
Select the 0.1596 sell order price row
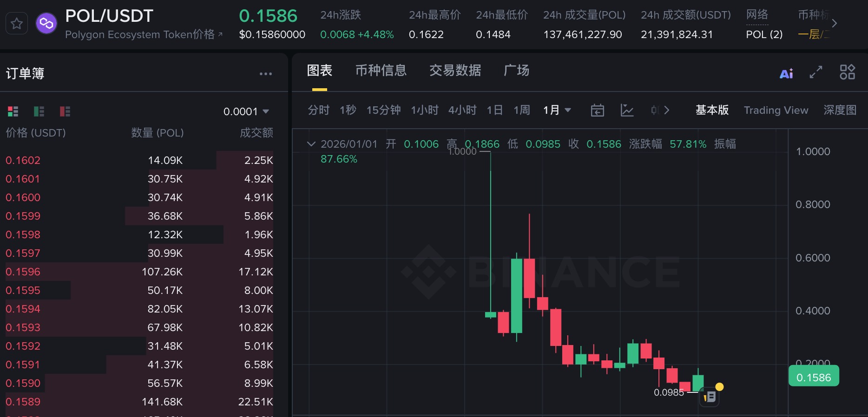[x=23, y=272]
